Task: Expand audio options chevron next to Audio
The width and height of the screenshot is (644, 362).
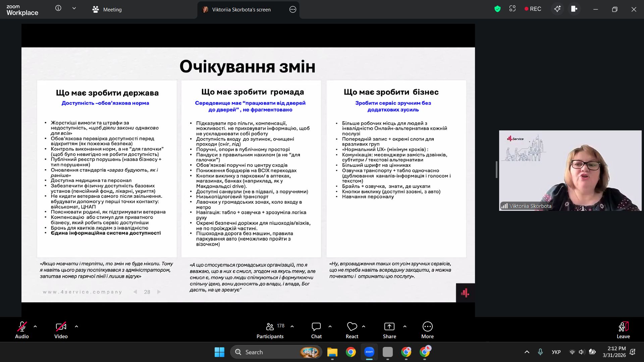Action: pos(35,326)
